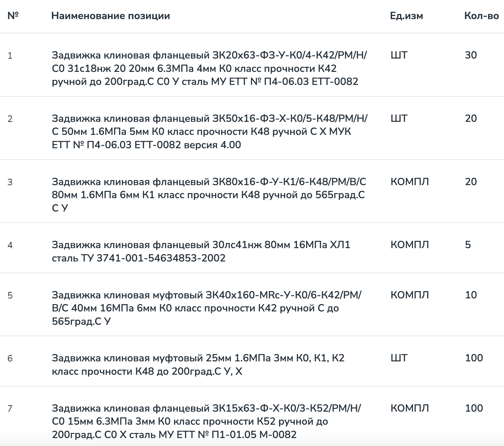504x446 pixels.
Task: Click the "Кол-во" column header
Action: pos(481,16)
